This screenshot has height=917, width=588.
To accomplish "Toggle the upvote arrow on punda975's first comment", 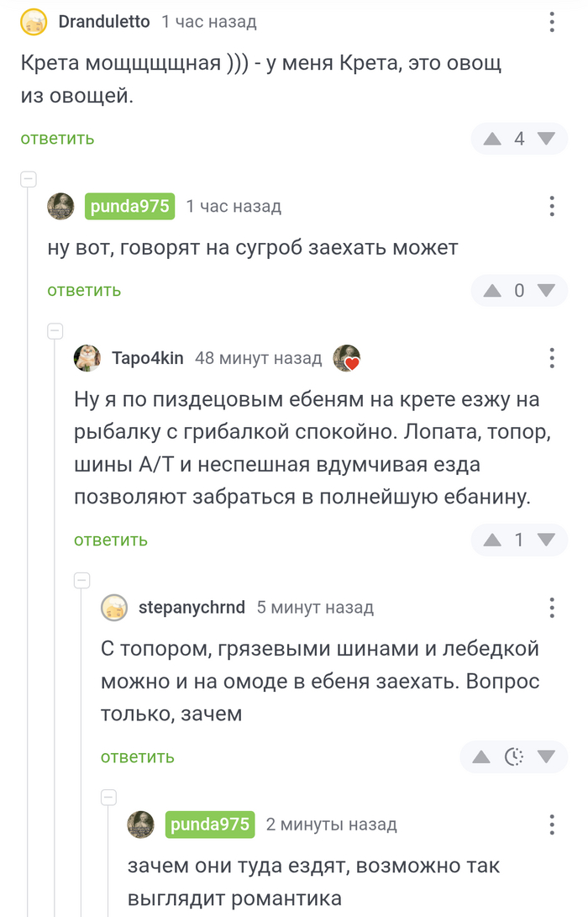I will 492,290.
